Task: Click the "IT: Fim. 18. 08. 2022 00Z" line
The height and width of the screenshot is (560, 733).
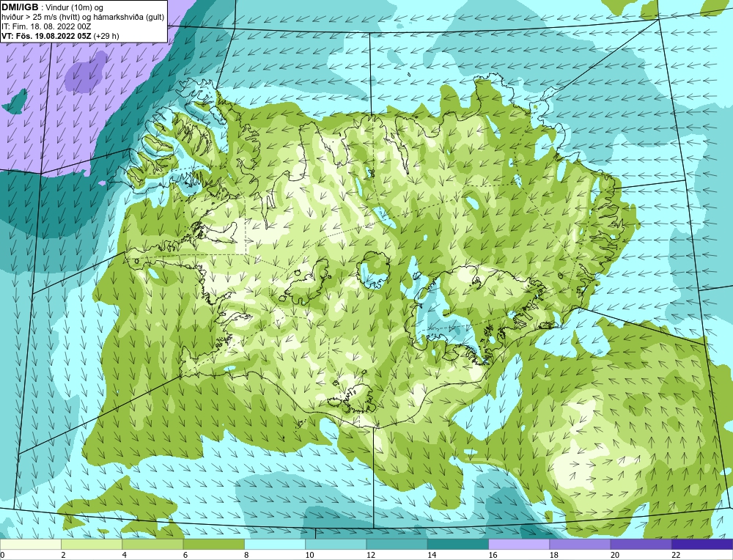Action: (46, 26)
